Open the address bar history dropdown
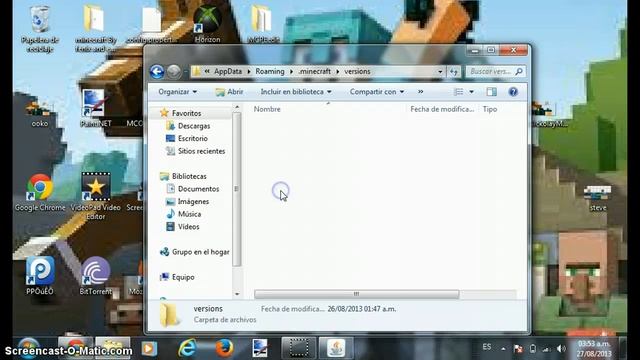The image size is (640, 360). pyautogui.click(x=440, y=72)
